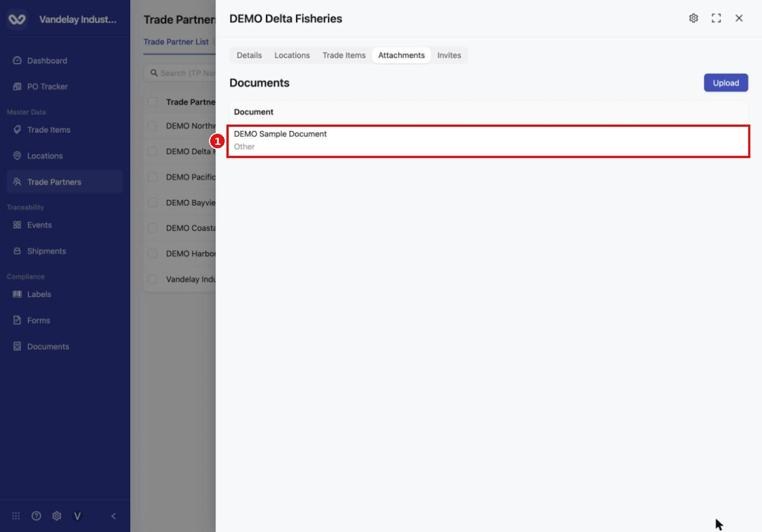Click the Vandelay Indust... workspace name
The width and height of the screenshot is (762, 532).
pyautogui.click(x=78, y=20)
